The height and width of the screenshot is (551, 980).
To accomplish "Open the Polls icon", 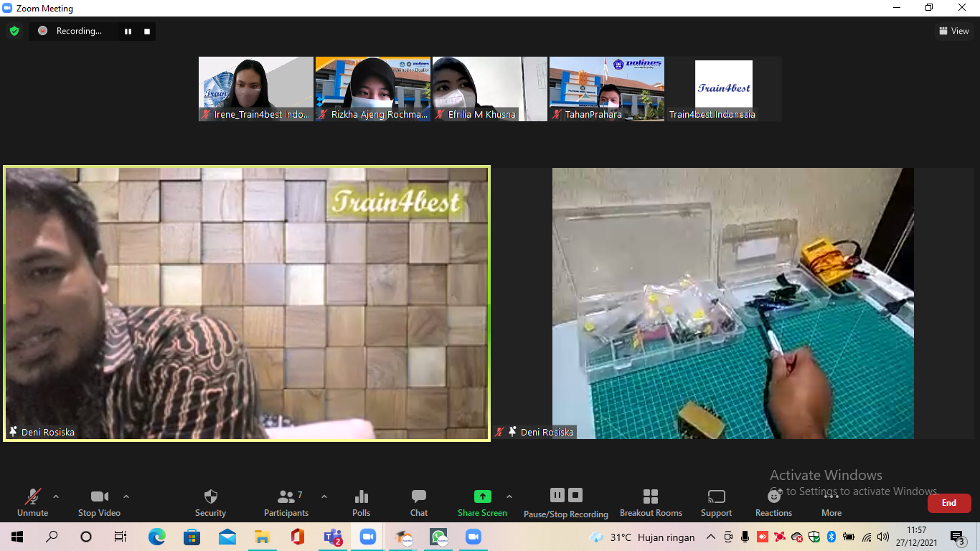I will pos(362,497).
